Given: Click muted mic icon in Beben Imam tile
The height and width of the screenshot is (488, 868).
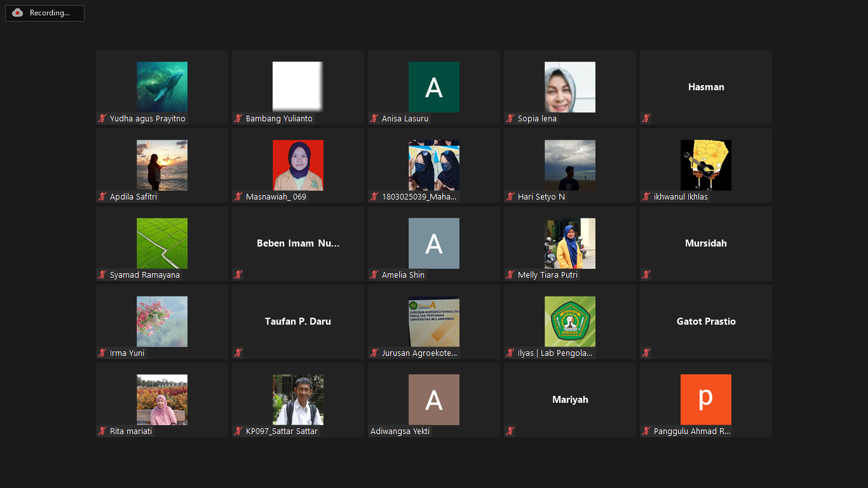Looking at the screenshot, I should coord(238,274).
